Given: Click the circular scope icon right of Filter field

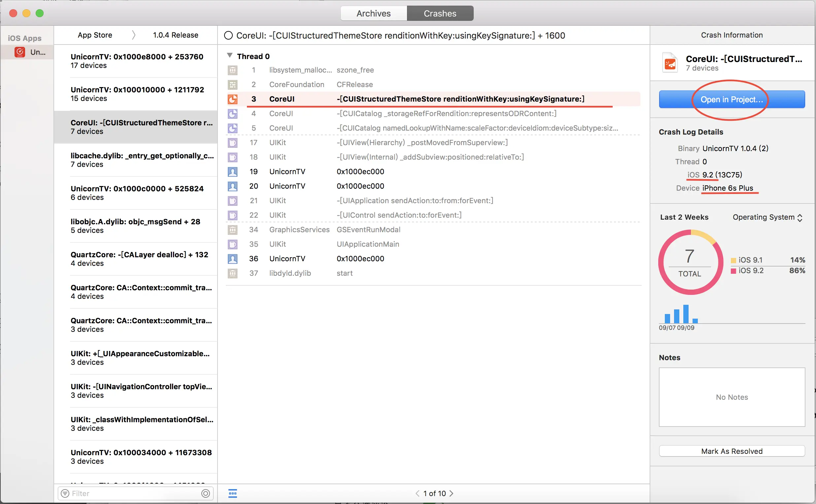Looking at the screenshot, I should [206, 493].
